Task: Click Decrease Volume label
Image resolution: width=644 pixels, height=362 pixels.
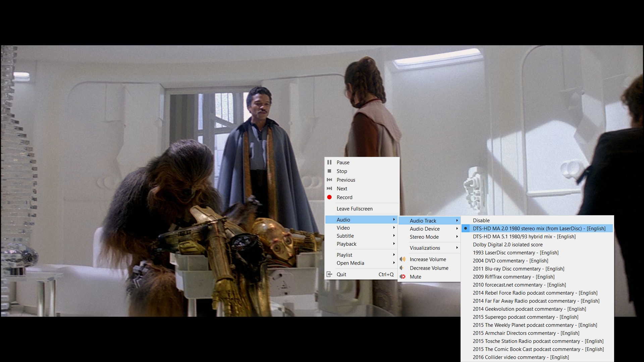Action: click(x=429, y=268)
